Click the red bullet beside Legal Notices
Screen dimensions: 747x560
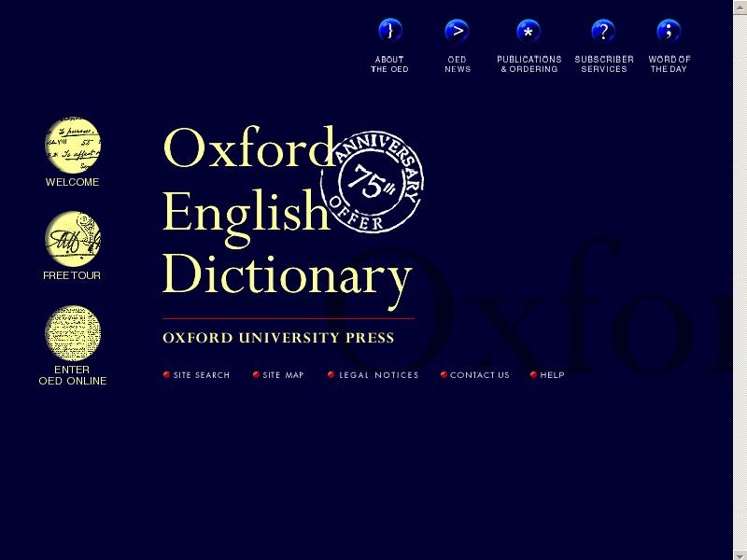coord(331,375)
